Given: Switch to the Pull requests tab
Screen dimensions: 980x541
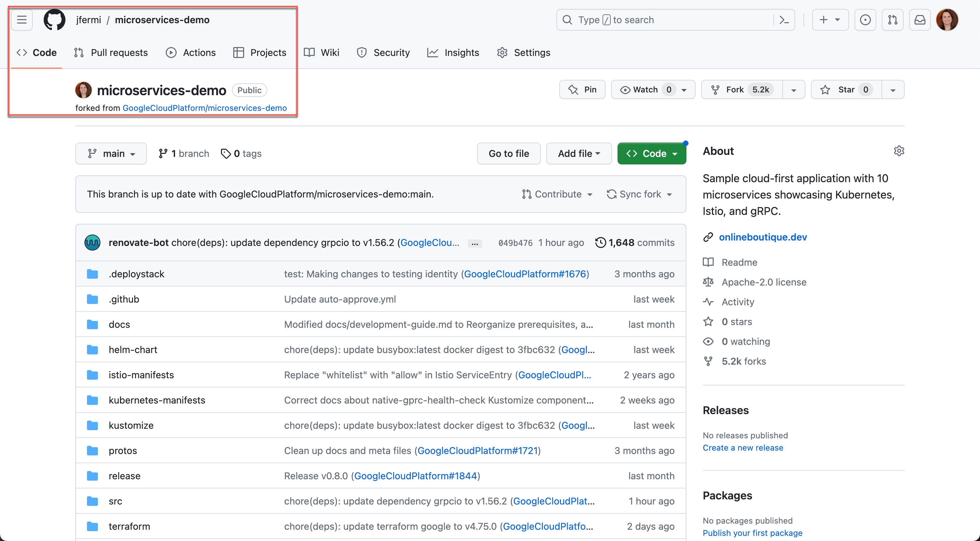Looking at the screenshot, I should (x=111, y=53).
